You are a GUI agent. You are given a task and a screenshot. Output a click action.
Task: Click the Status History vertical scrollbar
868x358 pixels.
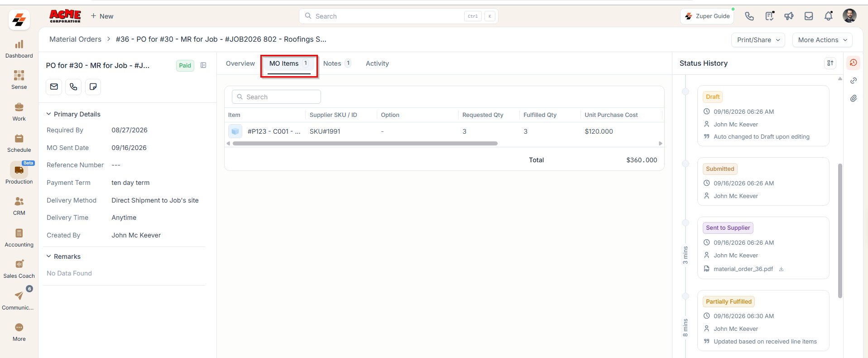(x=840, y=231)
